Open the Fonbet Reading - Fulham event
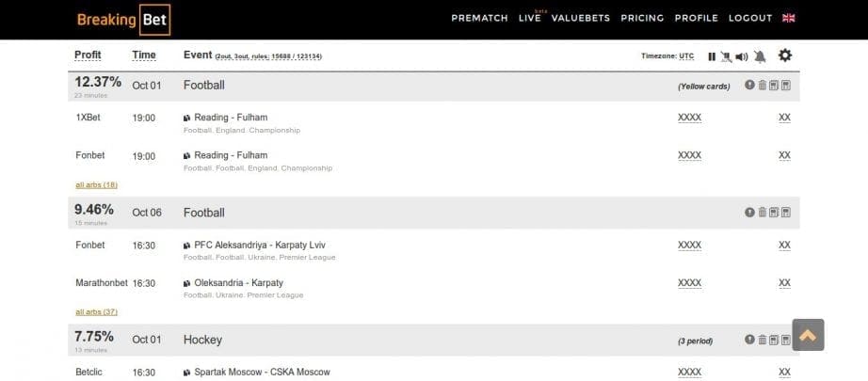 click(x=231, y=155)
